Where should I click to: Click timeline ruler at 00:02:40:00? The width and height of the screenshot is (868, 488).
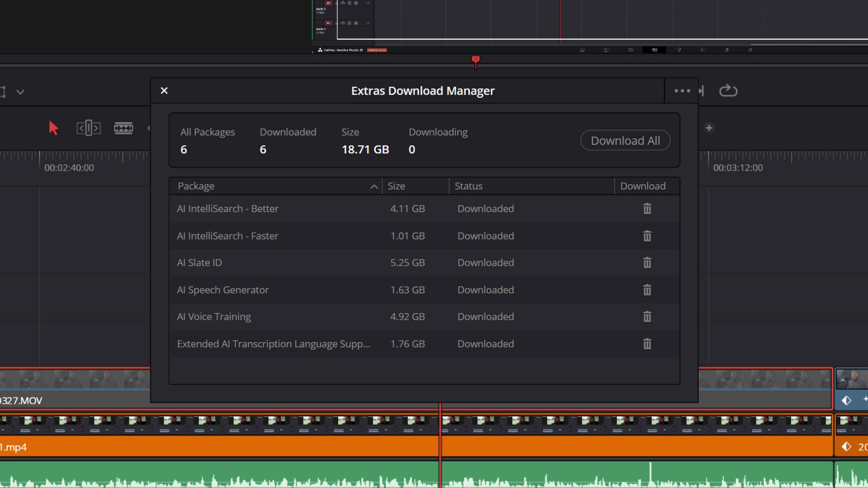pyautogui.click(x=69, y=167)
